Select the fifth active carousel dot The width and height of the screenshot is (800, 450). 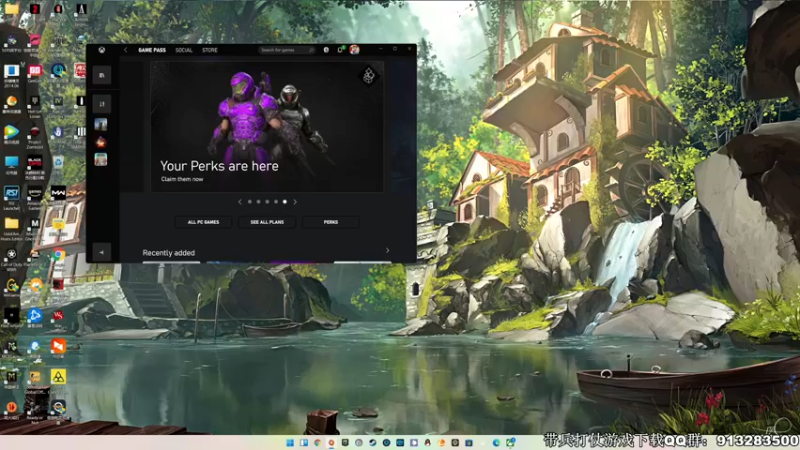285,202
